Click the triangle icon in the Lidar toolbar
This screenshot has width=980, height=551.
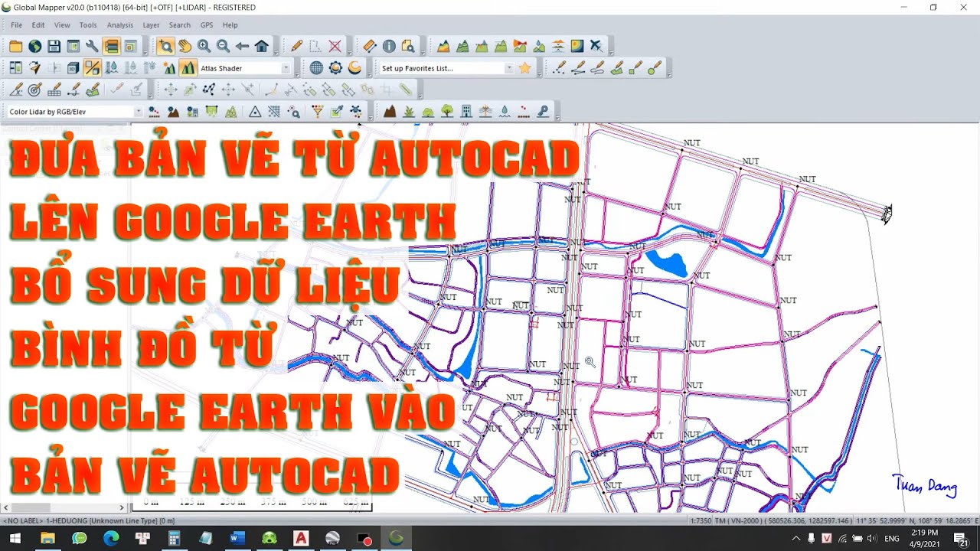click(255, 112)
